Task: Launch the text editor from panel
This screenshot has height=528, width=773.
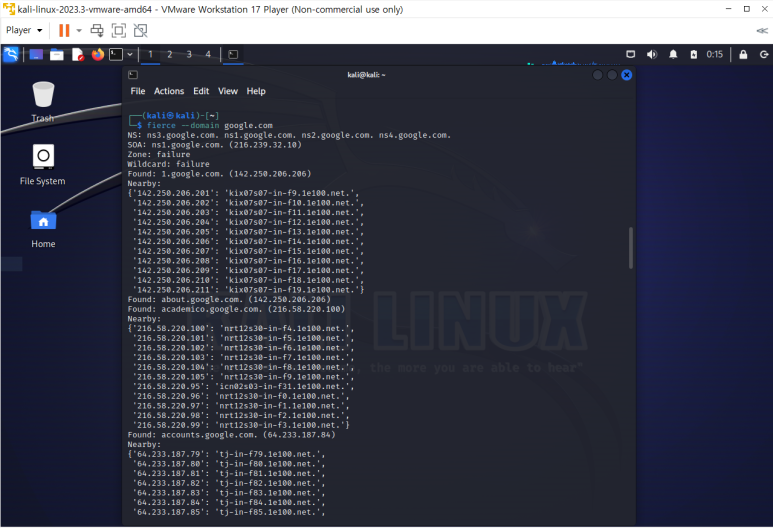Action: click(77, 54)
